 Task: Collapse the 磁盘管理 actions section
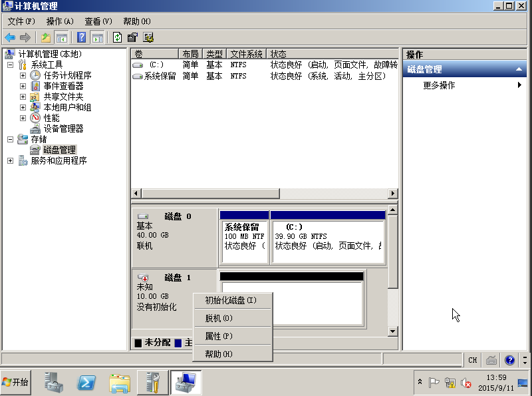coord(519,69)
